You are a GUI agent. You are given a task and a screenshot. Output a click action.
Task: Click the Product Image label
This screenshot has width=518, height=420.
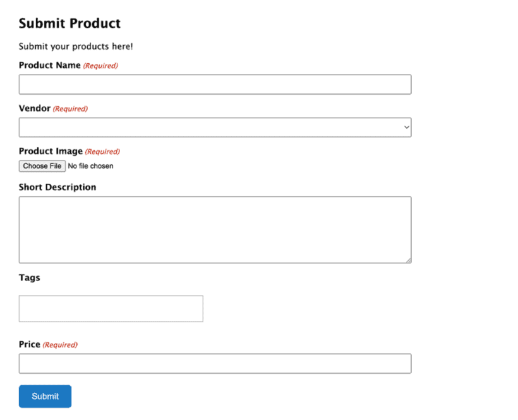[x=51, y=151]
